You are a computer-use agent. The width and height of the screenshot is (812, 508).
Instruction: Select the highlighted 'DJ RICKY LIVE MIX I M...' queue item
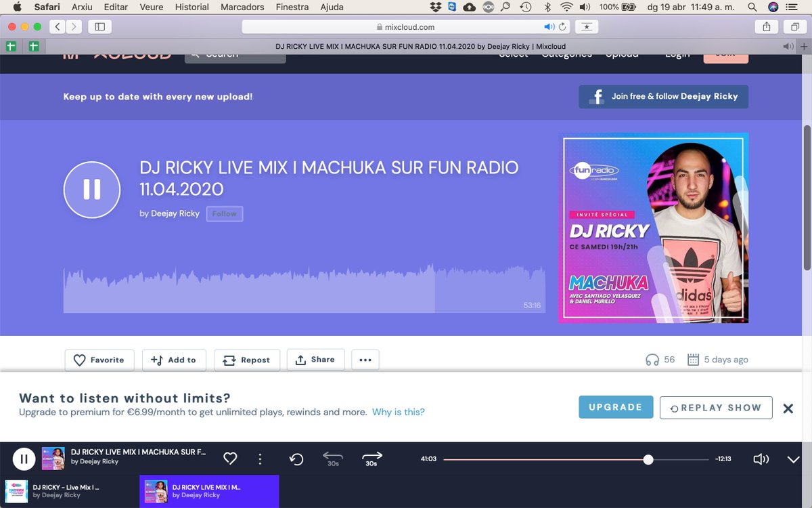[x=209, y=491]
